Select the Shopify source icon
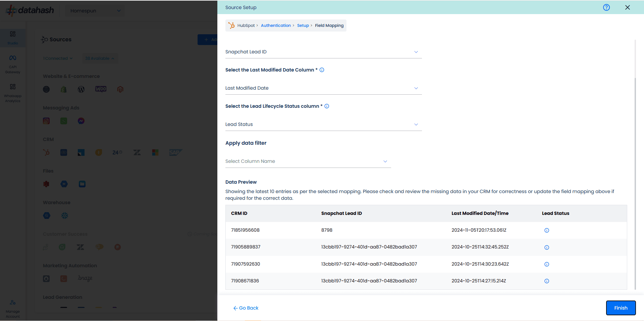This screenshot has height=321, width=644. [64, 89]
